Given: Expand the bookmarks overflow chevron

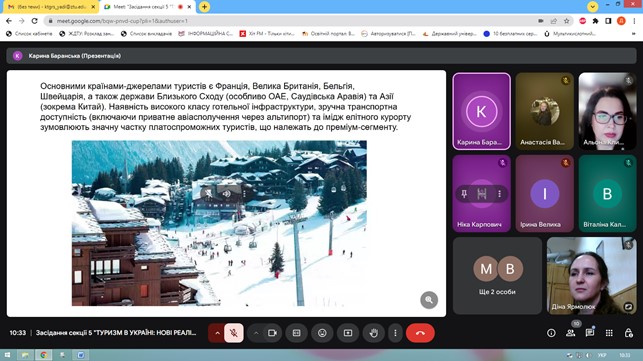Looking at the screenshot, I should point(634,34).
